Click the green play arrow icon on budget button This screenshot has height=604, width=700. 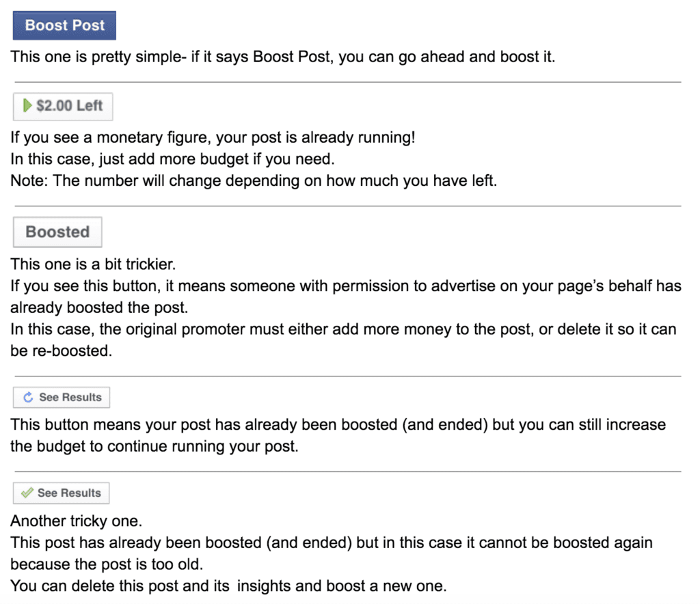coord(27,106)
